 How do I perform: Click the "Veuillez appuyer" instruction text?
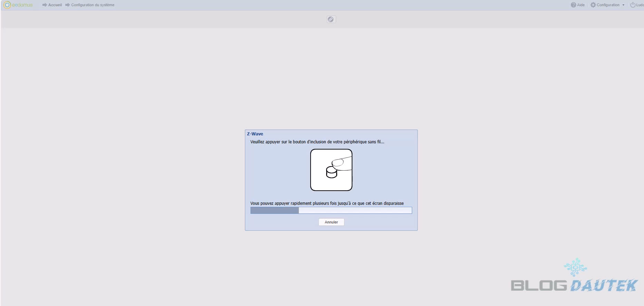point(317,142)
